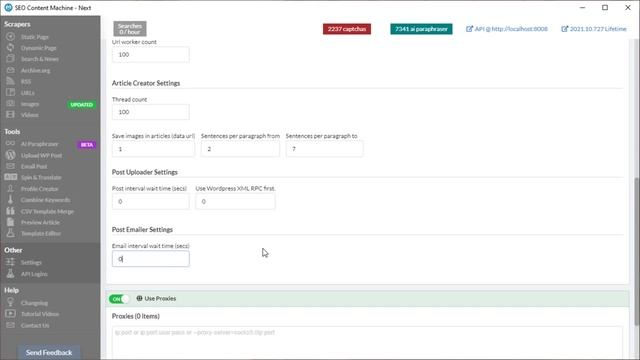Click the globe icon beside Use Proxies
640x360 pixels.
click(x=139, y=298)
